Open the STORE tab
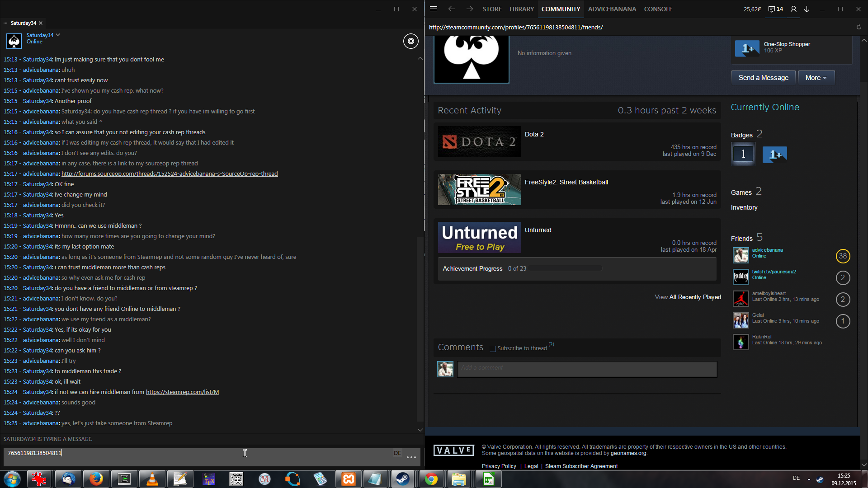 [x=492, y=9]
